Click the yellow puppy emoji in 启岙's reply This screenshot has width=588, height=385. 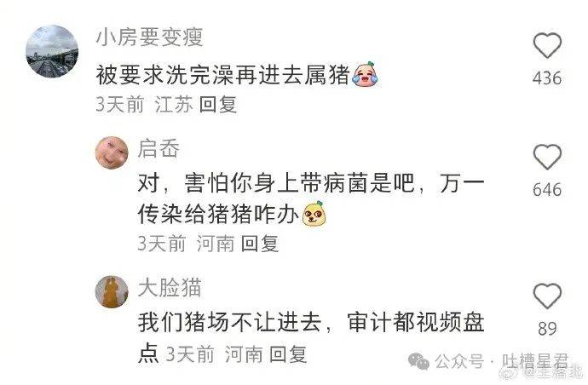tap(314, 214)
